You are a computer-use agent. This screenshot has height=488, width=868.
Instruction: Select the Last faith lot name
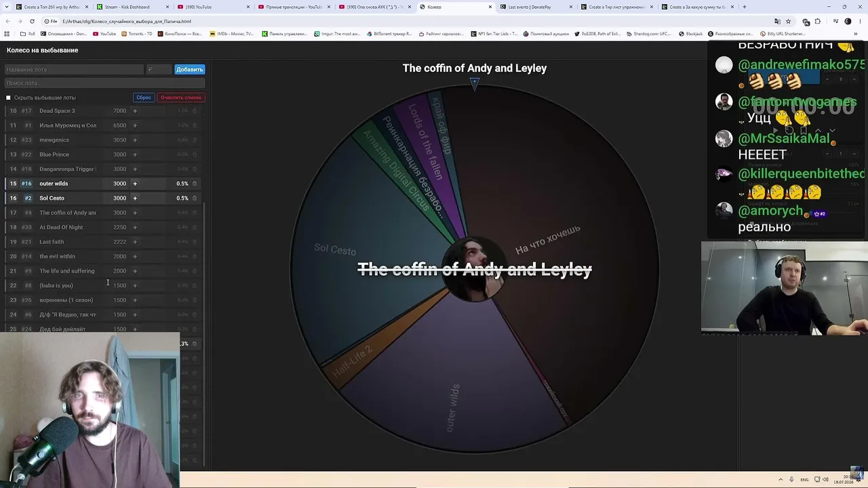pyautogui.click(x=52, y=242)
